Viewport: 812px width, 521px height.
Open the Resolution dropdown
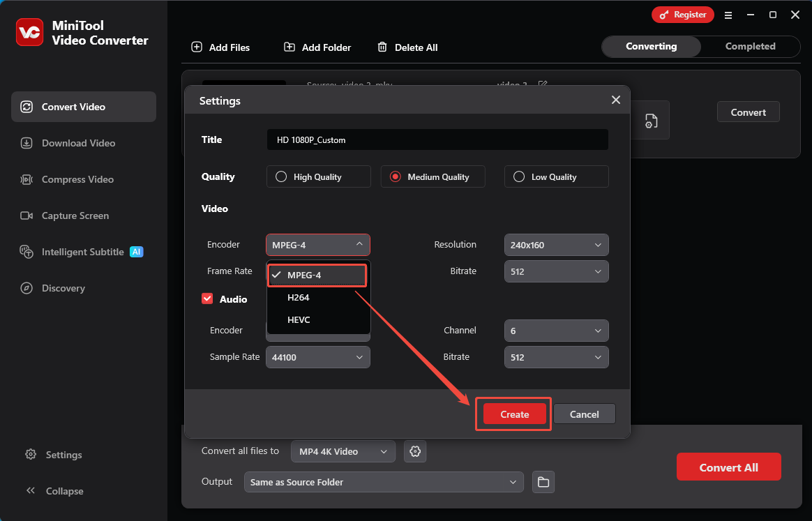[x=556, y=245]
